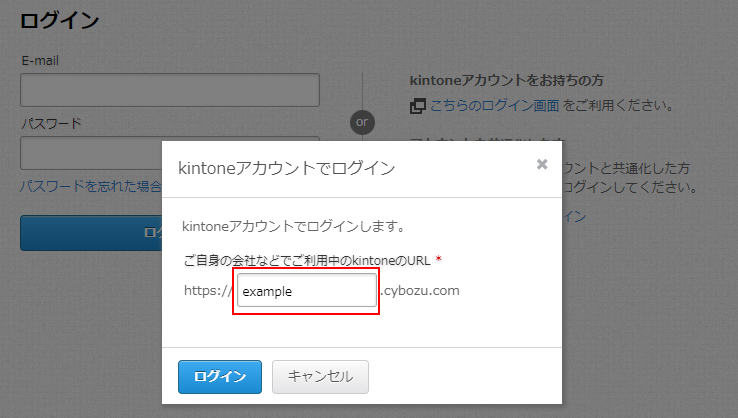This screenshot has width=738, height=418.
Task: Click the ご自身の会社などでご利用中のkintoneのURL label
Action: pos(306,260)
